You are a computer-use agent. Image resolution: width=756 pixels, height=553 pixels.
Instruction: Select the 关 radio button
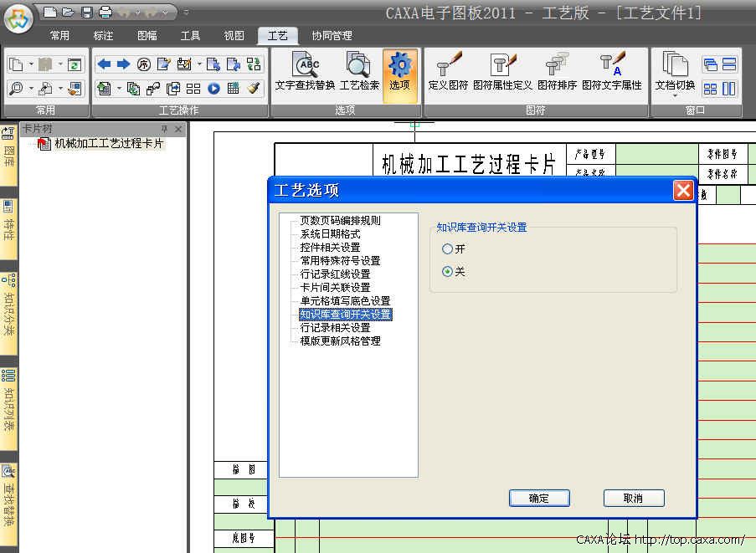click(x=448, y=272)
